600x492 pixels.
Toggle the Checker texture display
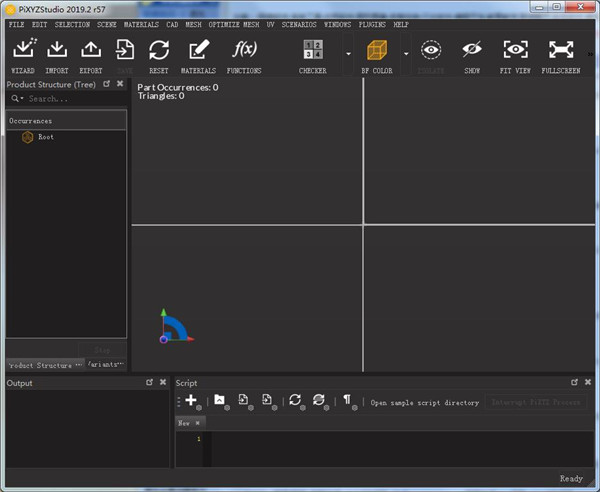(x=313, y=50)
